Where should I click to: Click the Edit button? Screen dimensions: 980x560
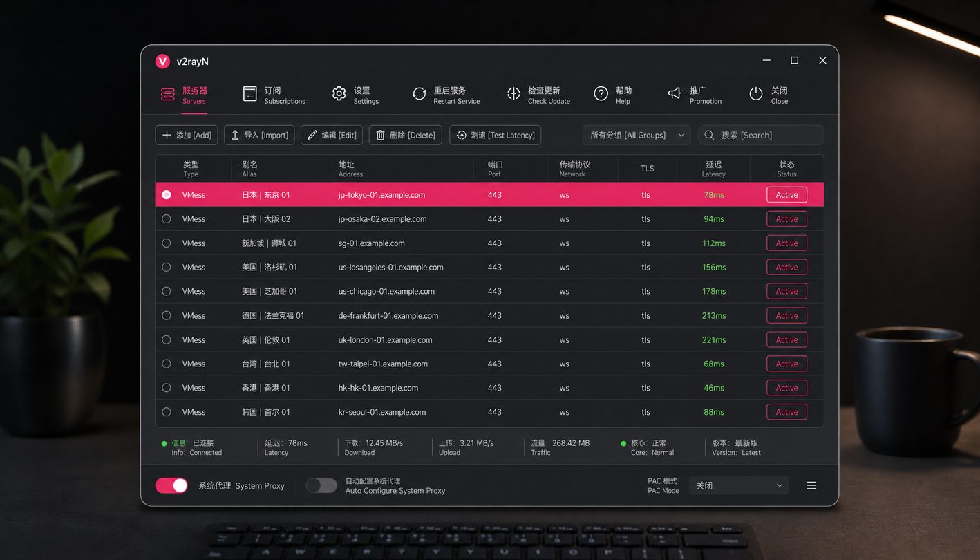pos(332,135)
